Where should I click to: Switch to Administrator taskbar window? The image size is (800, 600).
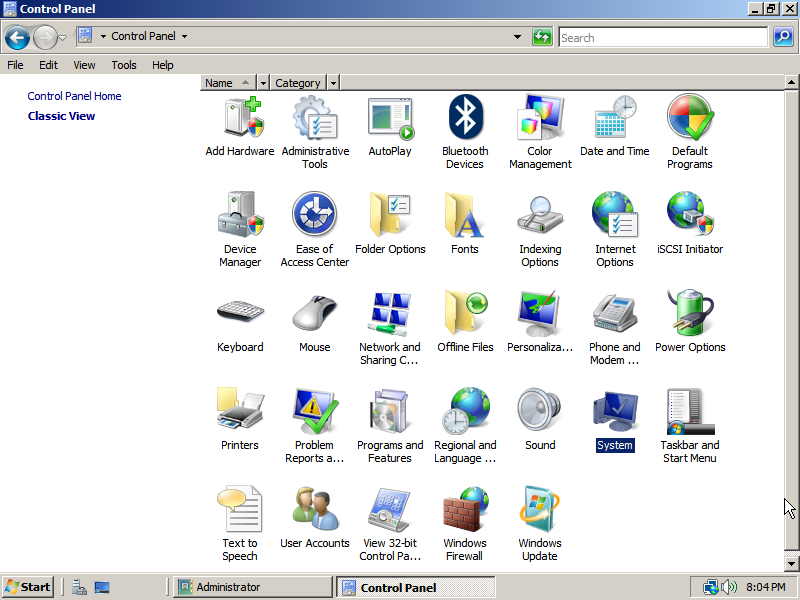click(x=252, y=587)
